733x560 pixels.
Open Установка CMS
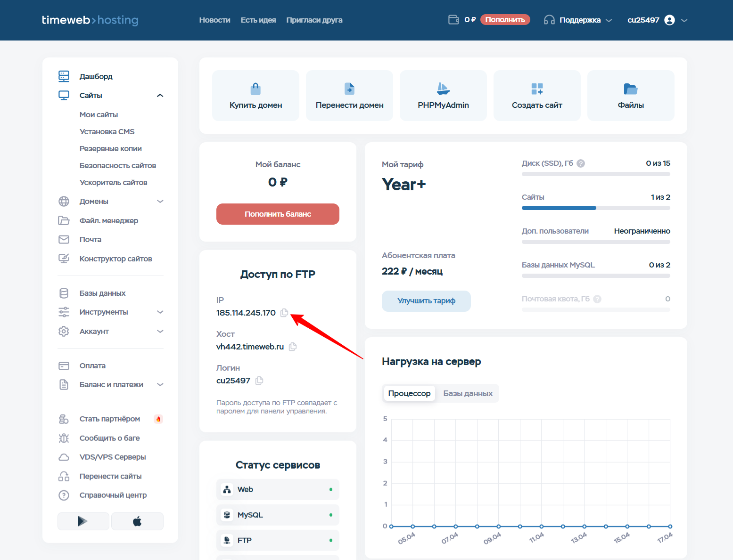click(107, 132)
